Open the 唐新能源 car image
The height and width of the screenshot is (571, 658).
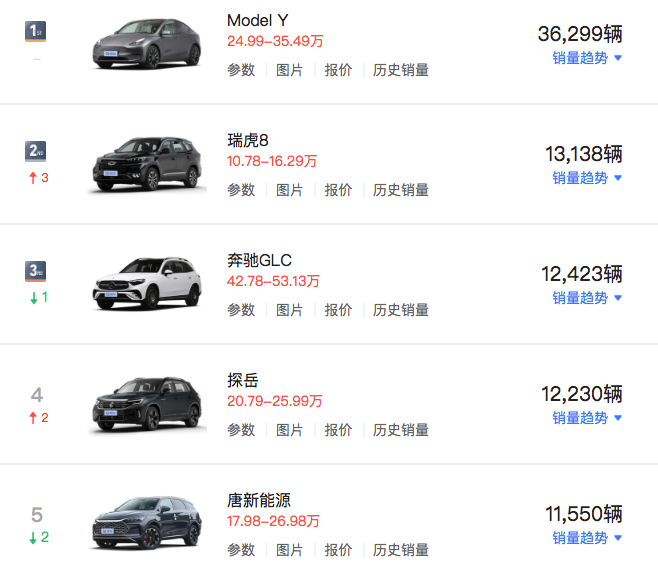(146, 524)
